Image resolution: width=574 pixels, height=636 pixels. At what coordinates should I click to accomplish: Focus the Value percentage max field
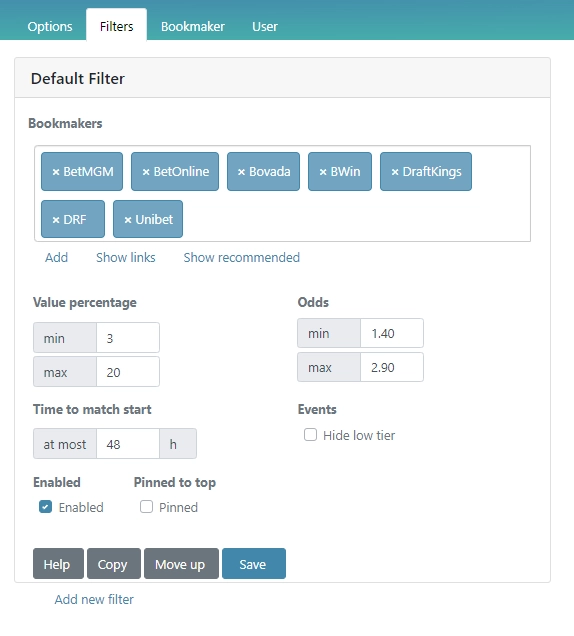point(128,372)
